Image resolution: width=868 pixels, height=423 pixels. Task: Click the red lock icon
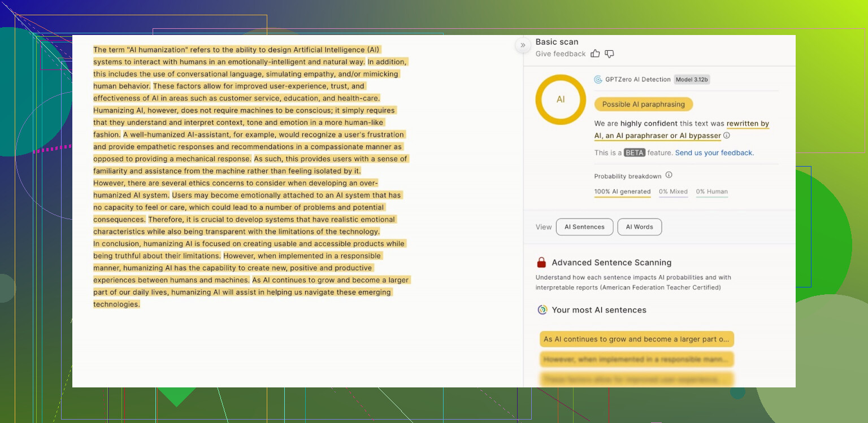[x=541, y=263]
